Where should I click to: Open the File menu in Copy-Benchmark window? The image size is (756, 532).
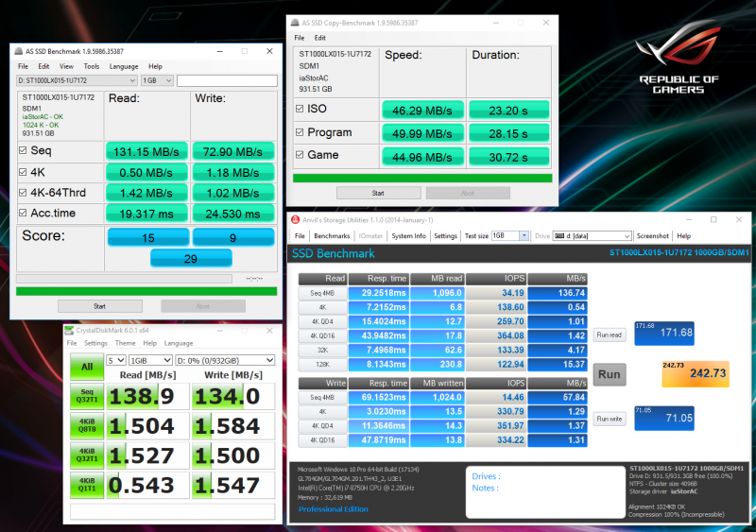[x=299, y=38]
